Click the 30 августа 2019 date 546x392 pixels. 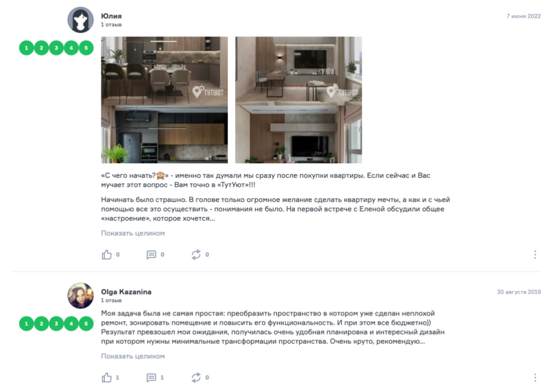518,292
